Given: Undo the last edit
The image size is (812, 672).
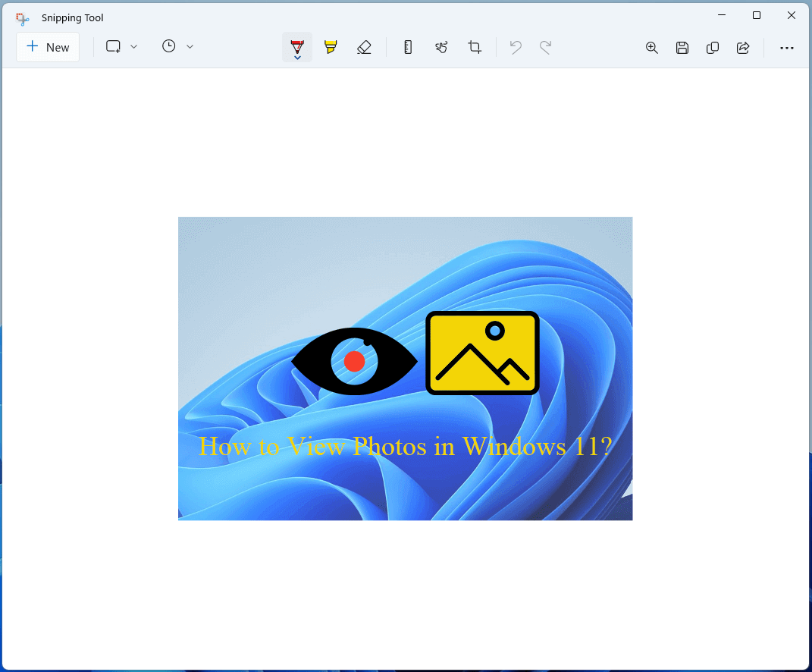Looking at the screenshot, I should coord(516,47).
